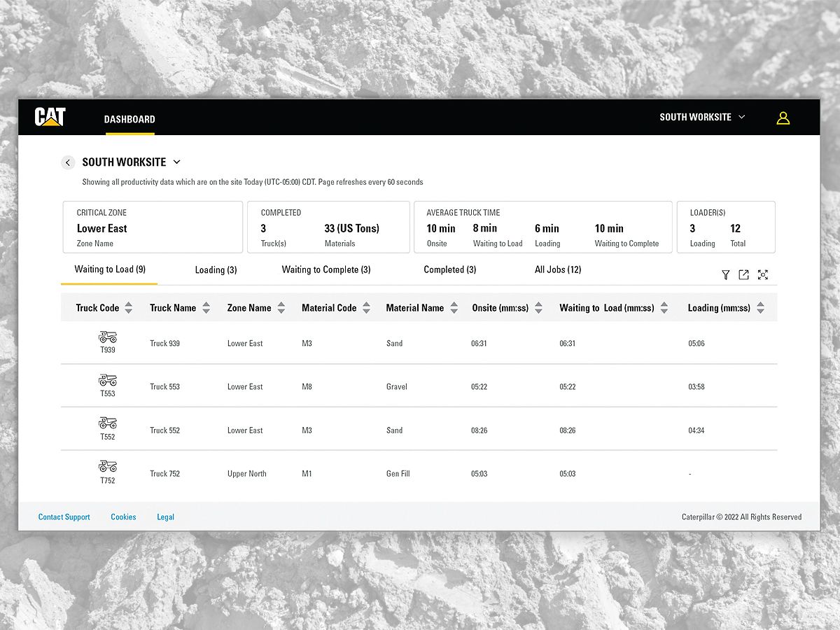Click the T939 truck icon
The image size is (840, 630).
point(108,337)
